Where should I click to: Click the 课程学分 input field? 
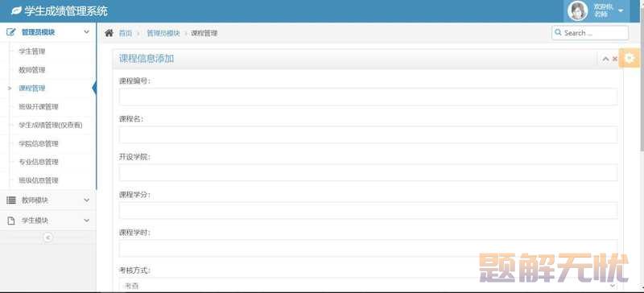point(368,210)
